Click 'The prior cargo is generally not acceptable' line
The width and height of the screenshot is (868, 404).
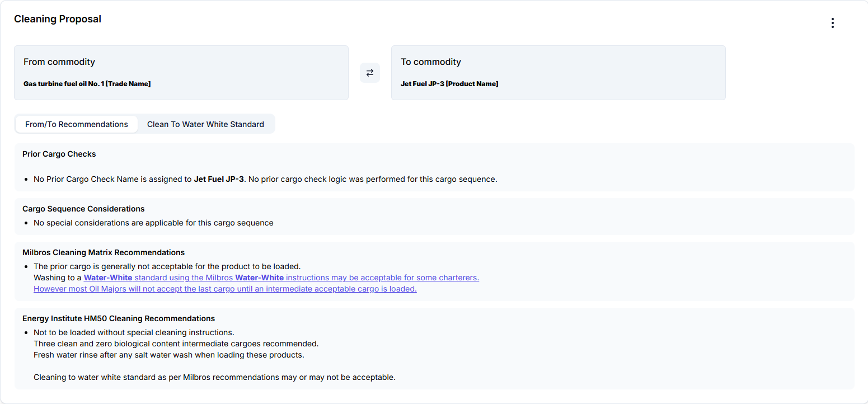(x=167, y=266)
